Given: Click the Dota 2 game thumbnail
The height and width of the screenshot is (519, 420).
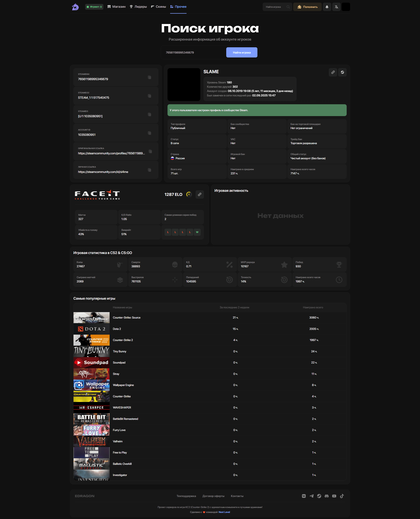Looking at the screenshot, I should [x=91, y=329].
